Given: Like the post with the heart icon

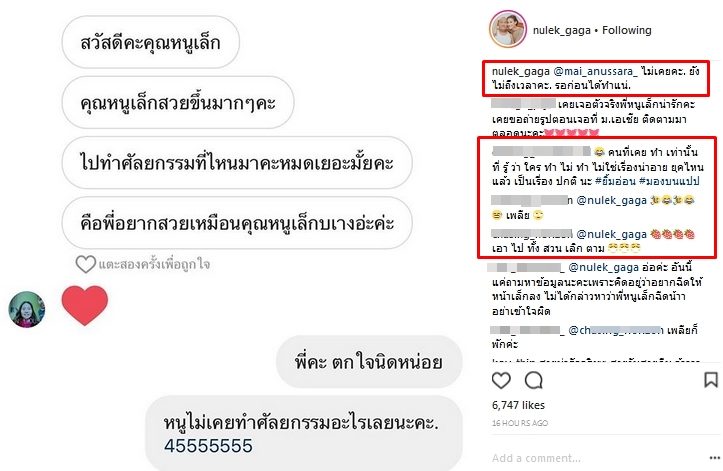Looking at the screenshot, I should (501, 381).
